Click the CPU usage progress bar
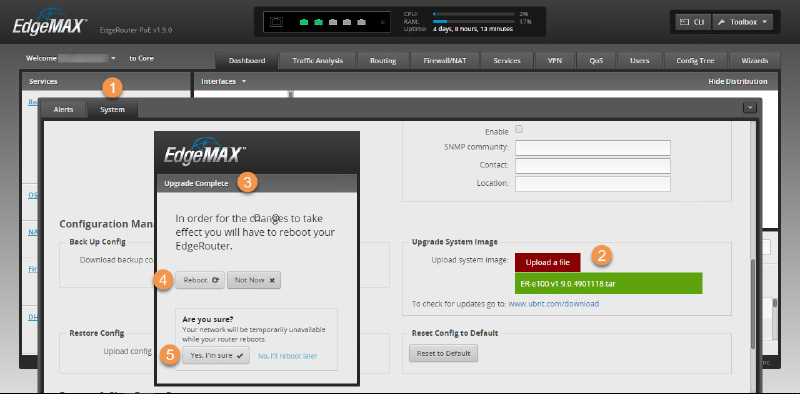The height and width of the screenshot is (394, 800). pos(473,14)
